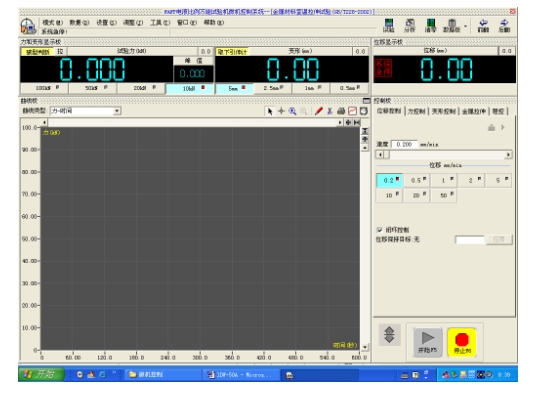Select the arrow pointer tool above the graph
Image resolution: width=534 pixels, height=394 pixels.
point(270,111)
